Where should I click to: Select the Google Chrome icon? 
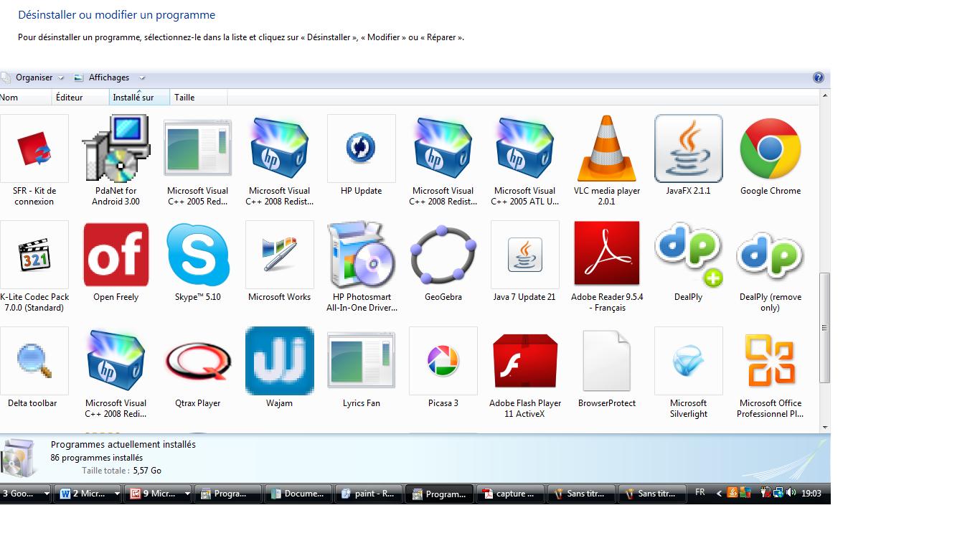[x=771, y=149]
